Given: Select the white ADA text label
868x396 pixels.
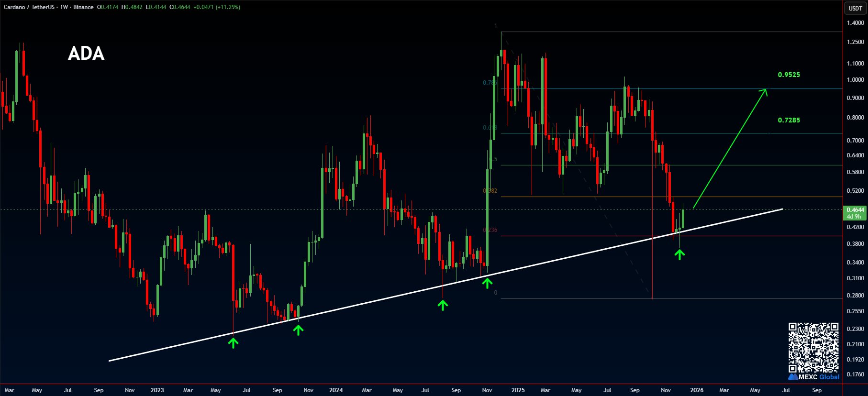Looking at the screenshot, I should (86, 53).
